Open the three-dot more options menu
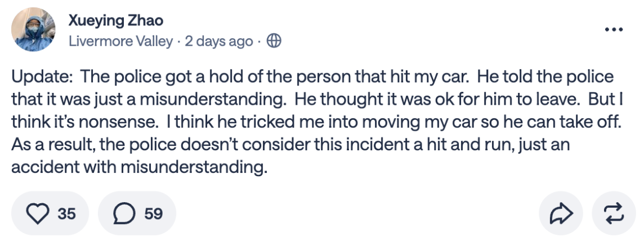Image resolution: width=644 pixels, height=241 pixels. 613,29
